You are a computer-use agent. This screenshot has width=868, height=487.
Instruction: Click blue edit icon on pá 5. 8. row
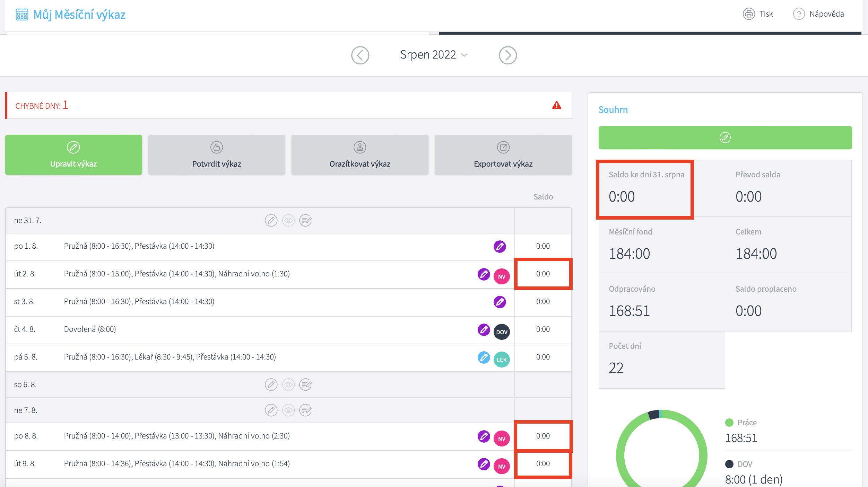click(x=484, y=357)
